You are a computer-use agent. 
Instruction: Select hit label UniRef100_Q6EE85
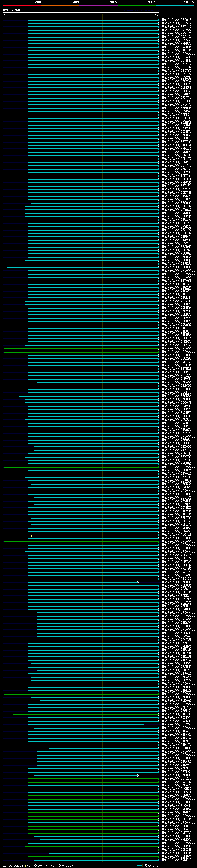(176, 853)
